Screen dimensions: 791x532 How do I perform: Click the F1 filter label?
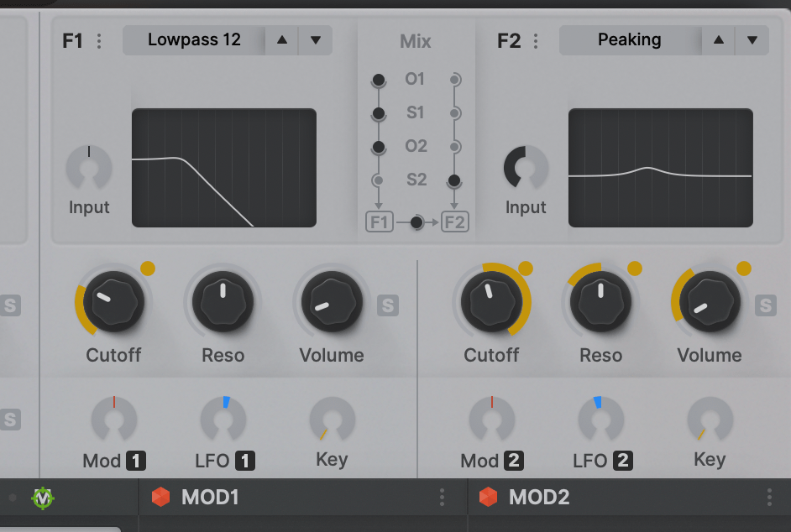pos(73,41)
